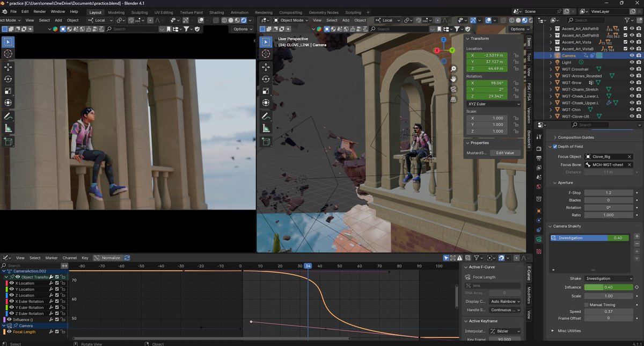Toggle the mute checkbox for Z Euler Rotation channel
Screen dimensions: 644x346
pyautogui.click(x=57, y=314)
